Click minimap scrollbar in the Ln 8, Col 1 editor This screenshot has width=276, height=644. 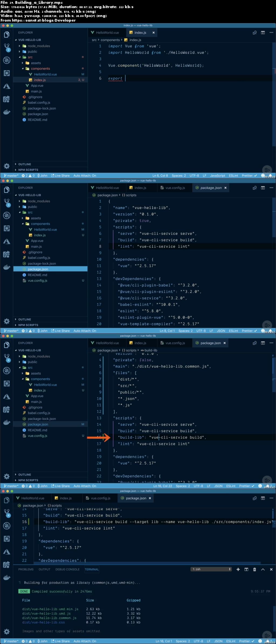pos(274,218)
